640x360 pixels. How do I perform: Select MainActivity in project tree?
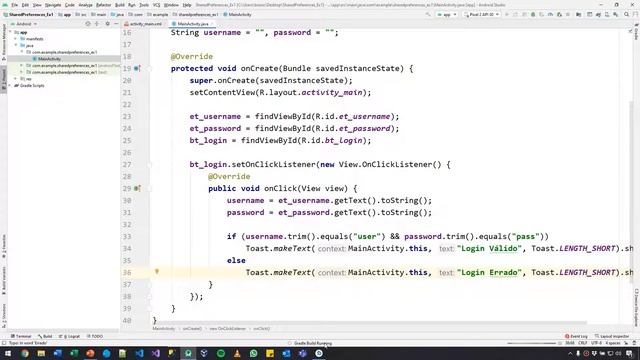coord(49,59)
